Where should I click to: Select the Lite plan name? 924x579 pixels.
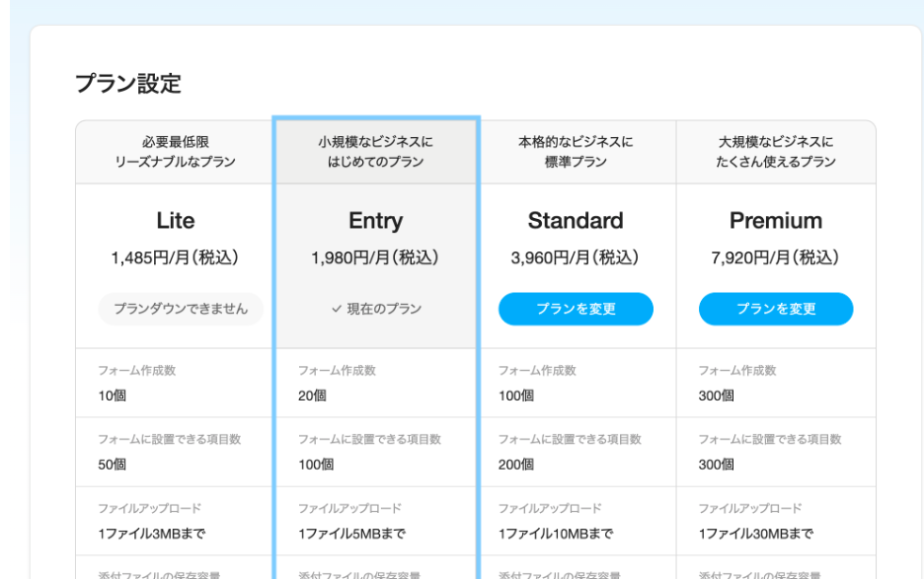176,220
